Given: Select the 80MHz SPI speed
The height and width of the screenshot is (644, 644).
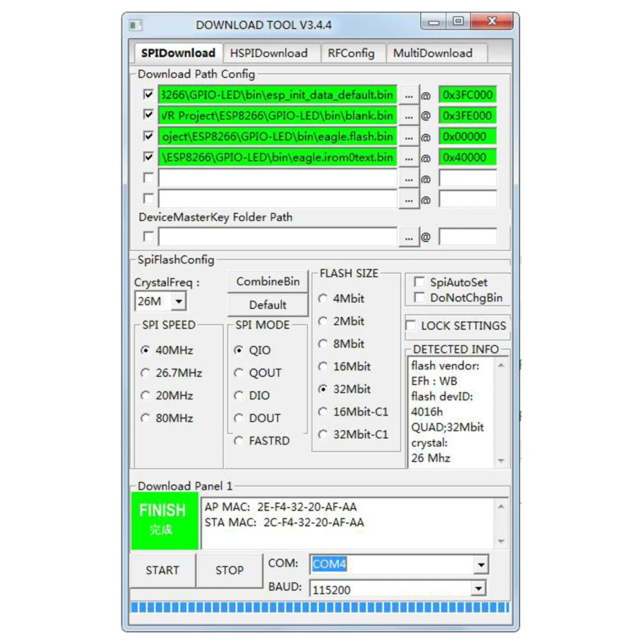Looking at the screenshot, I should [x=146, y=418].
